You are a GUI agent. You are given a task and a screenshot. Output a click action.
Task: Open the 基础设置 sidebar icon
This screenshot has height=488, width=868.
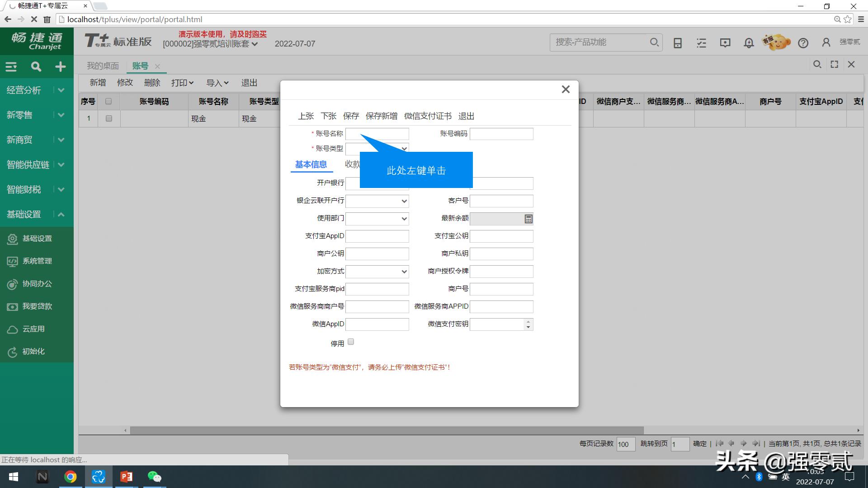tap(12, 238)
